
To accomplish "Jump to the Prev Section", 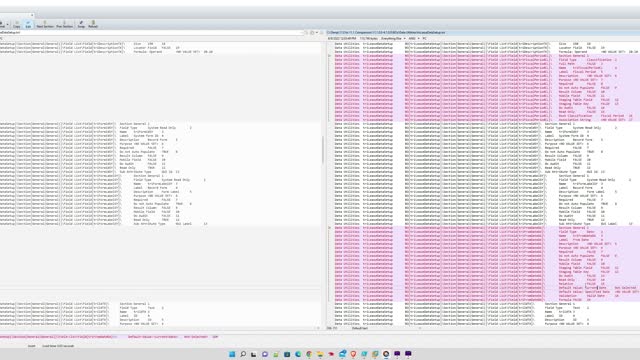I will 64,24.
